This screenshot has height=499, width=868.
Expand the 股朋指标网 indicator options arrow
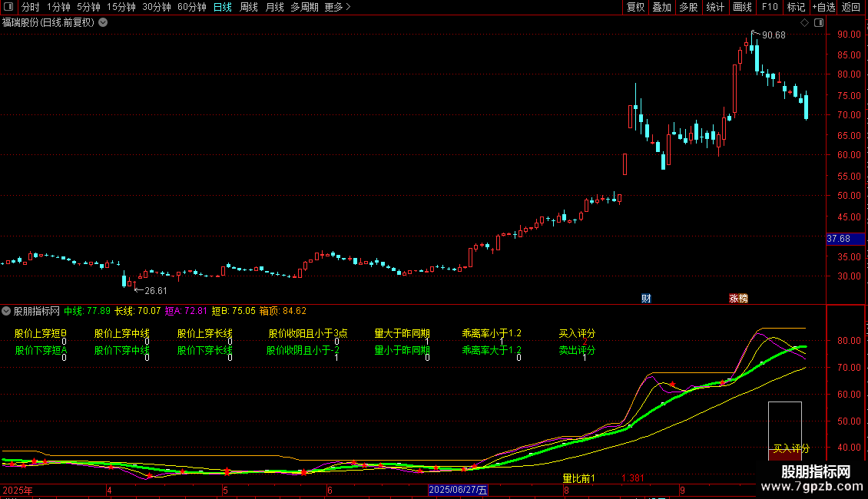(x=6, y=311)
